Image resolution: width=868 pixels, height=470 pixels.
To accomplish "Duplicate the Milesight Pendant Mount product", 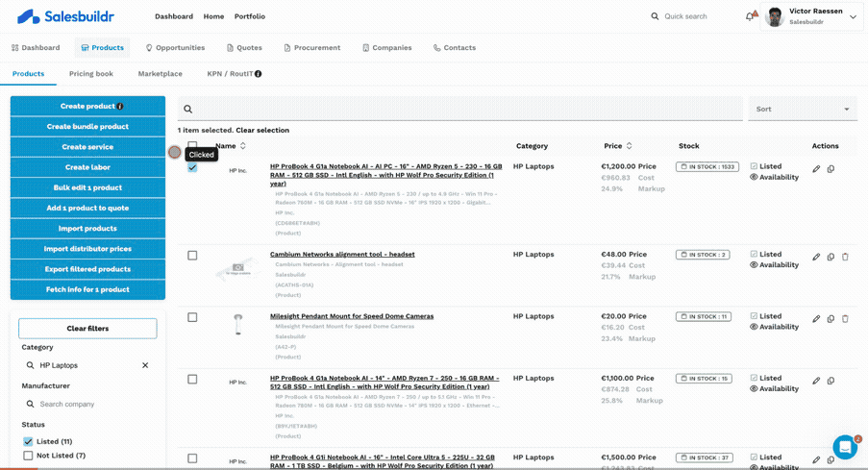I will click(x=831, y=319).
